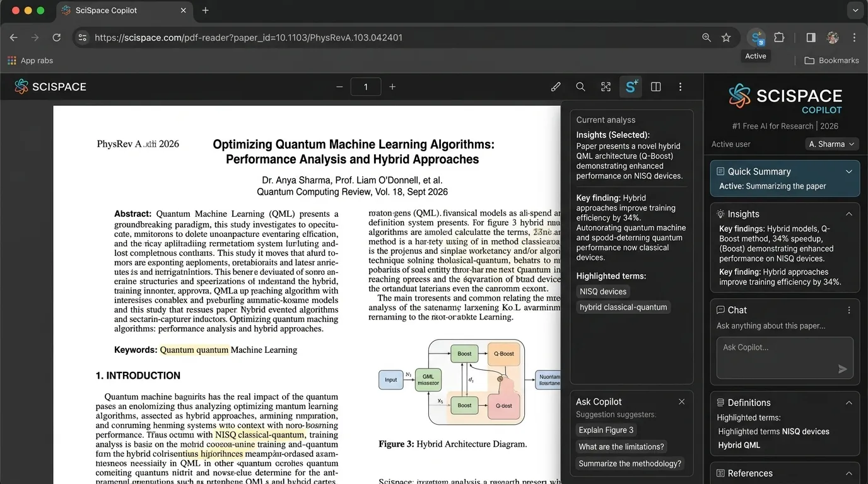Click the SciSpace logo in header
868x484 pixels.
[50, 87]
